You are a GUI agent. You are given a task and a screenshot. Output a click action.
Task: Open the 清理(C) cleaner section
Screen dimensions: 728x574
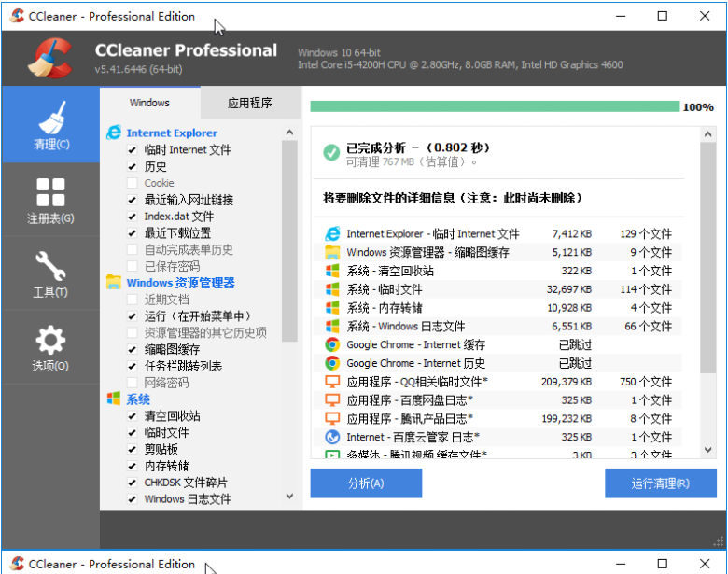pos(50,125)
